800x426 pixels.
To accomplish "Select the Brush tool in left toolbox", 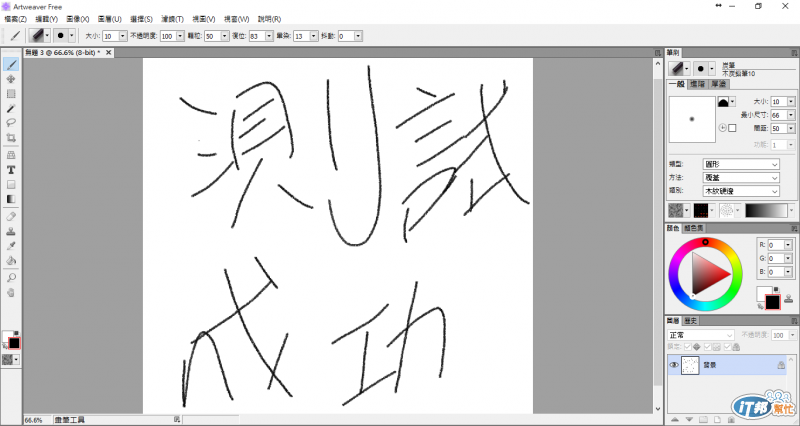I will (x=11, y=64).
